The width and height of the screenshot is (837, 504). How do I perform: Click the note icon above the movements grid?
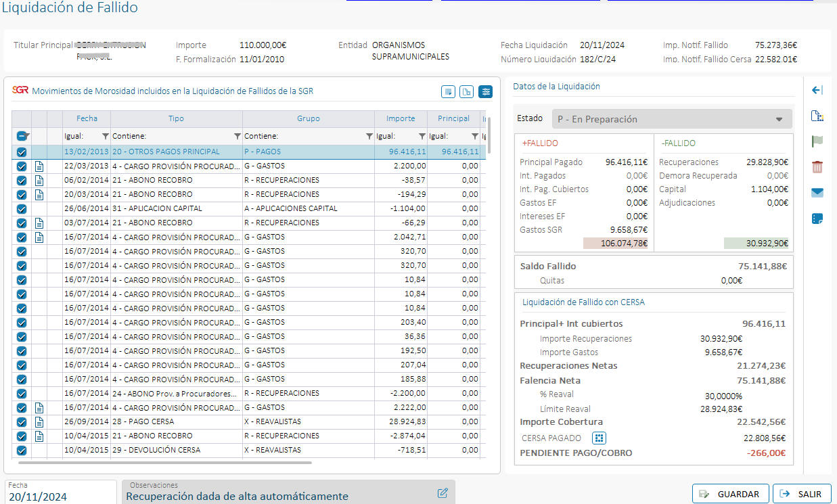pos(448,91)
